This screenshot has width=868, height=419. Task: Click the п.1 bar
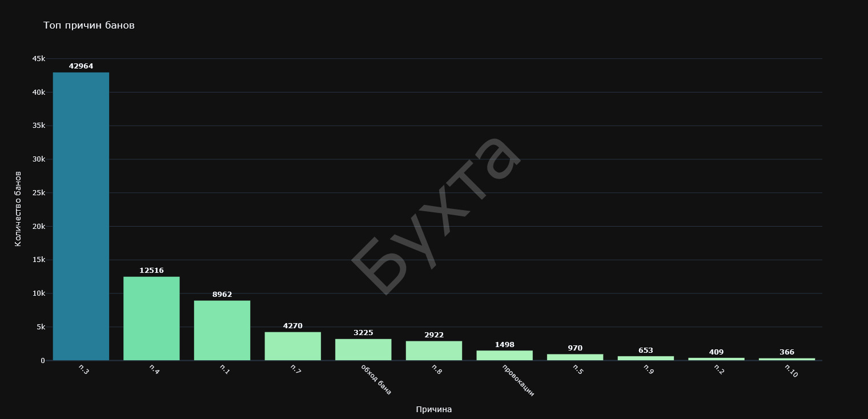pyautogui.click(x=222, y=331)
